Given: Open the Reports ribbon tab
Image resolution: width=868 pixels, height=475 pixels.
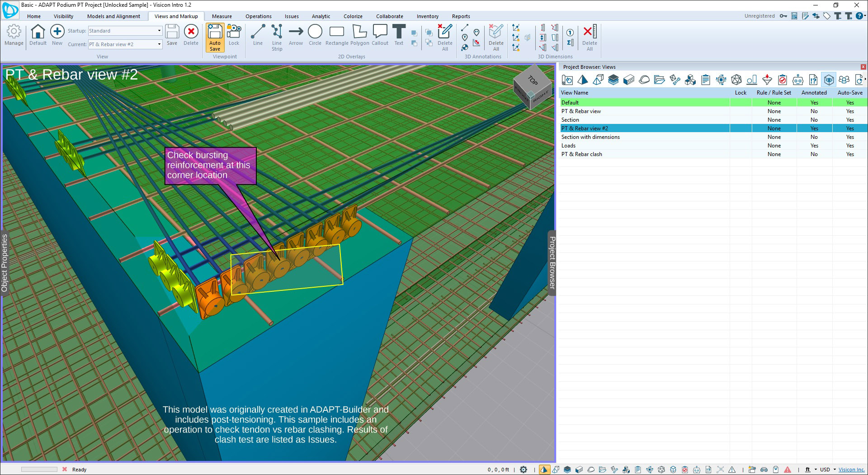Looking at the screenshot, I should (x=461, y=16).
